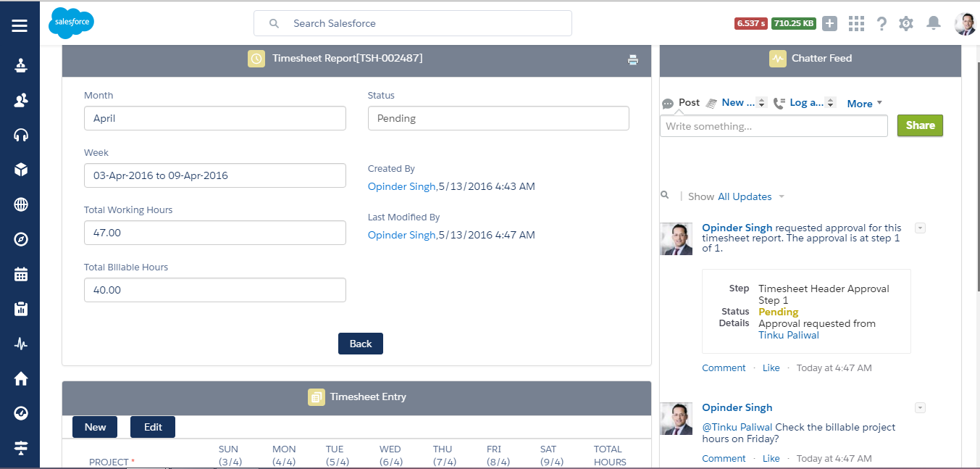This screenshot has width=980, height=469.
Task: Open the people group icon in sidebar
Action: point(21,100)
